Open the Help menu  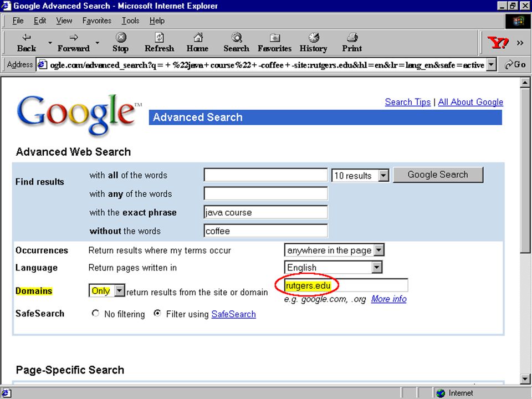click(157, 21)
